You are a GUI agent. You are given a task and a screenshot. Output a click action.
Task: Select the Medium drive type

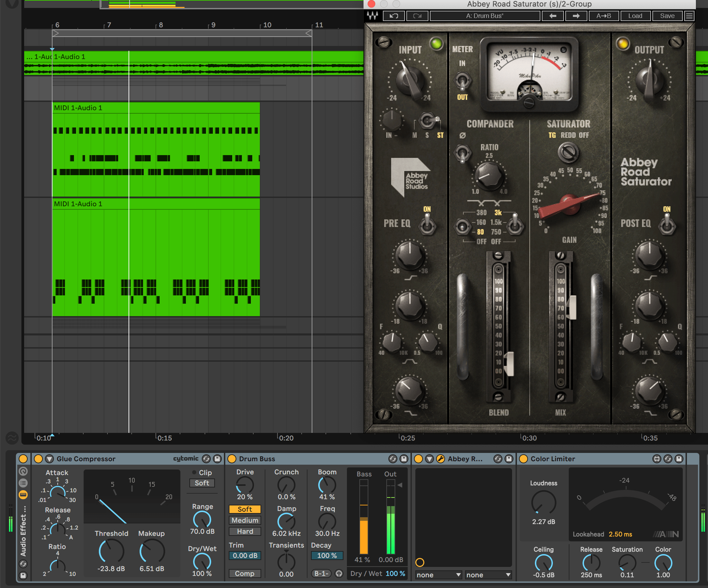point(245,520)
